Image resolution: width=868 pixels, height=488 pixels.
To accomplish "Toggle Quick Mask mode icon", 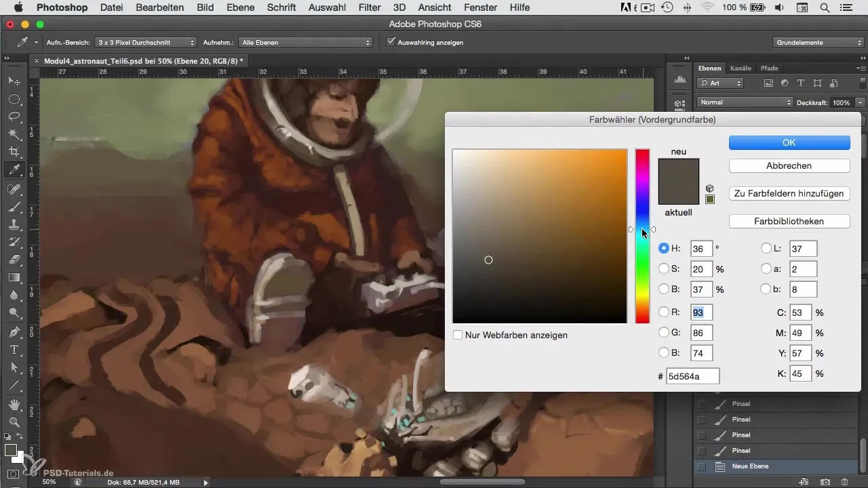I will (13, 474).
